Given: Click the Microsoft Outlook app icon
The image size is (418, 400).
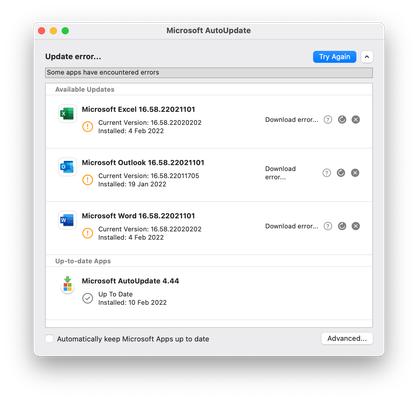Looking at the screenshot, I should tap(67, 167).
